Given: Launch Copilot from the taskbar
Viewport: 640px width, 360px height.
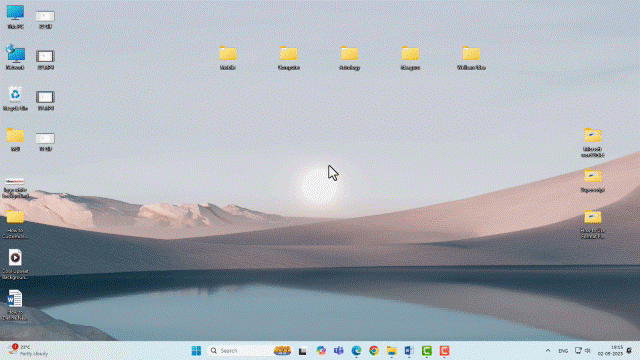Looking at the screenshot, I should click(x=321, y=351).
